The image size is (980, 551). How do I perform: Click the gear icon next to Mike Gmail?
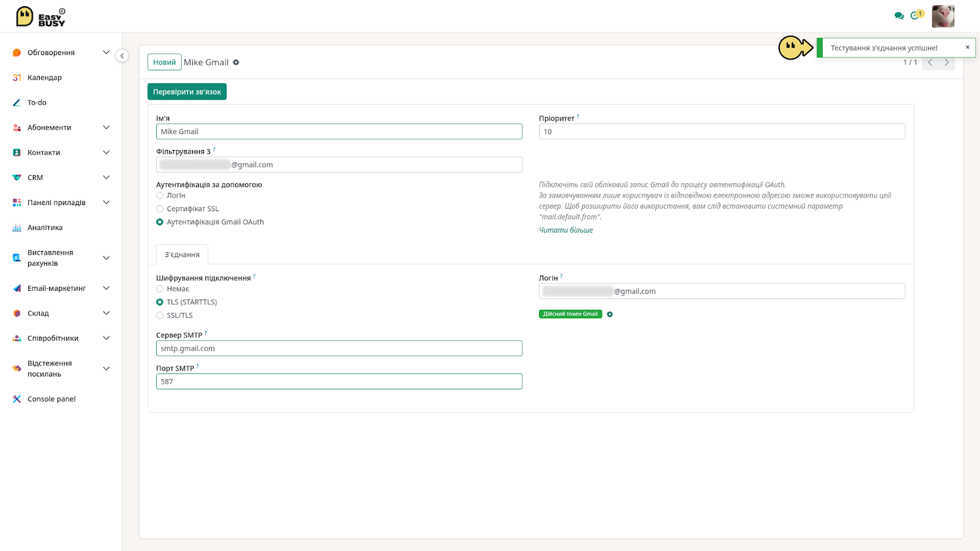coord(236,62)
